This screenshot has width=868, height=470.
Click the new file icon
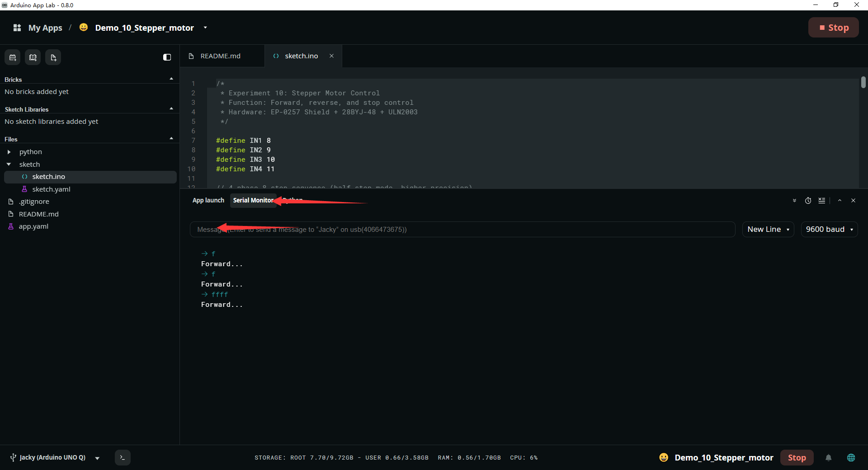pos(53,57)
